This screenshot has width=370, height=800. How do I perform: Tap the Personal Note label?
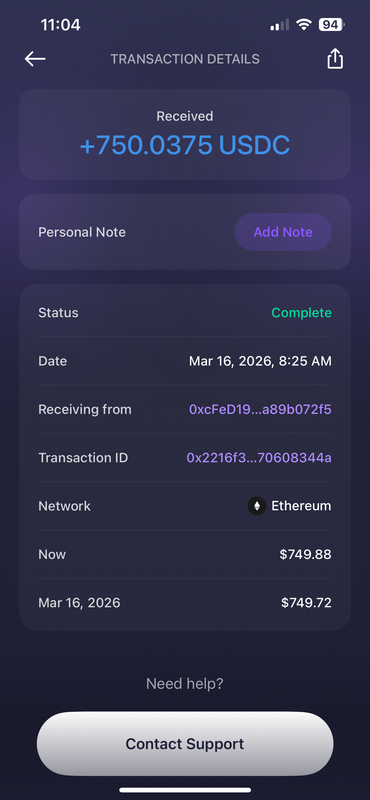pos(82,232)
